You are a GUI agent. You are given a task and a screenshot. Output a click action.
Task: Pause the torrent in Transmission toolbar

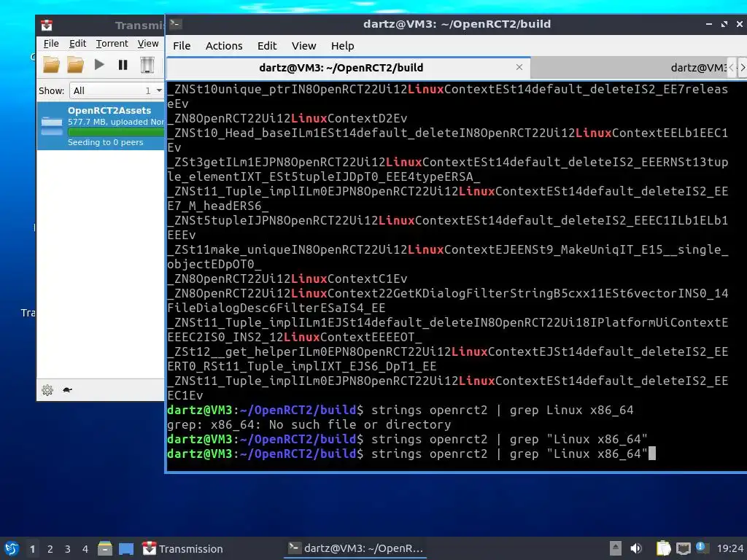pyautogui.click(x=123, y=64)
